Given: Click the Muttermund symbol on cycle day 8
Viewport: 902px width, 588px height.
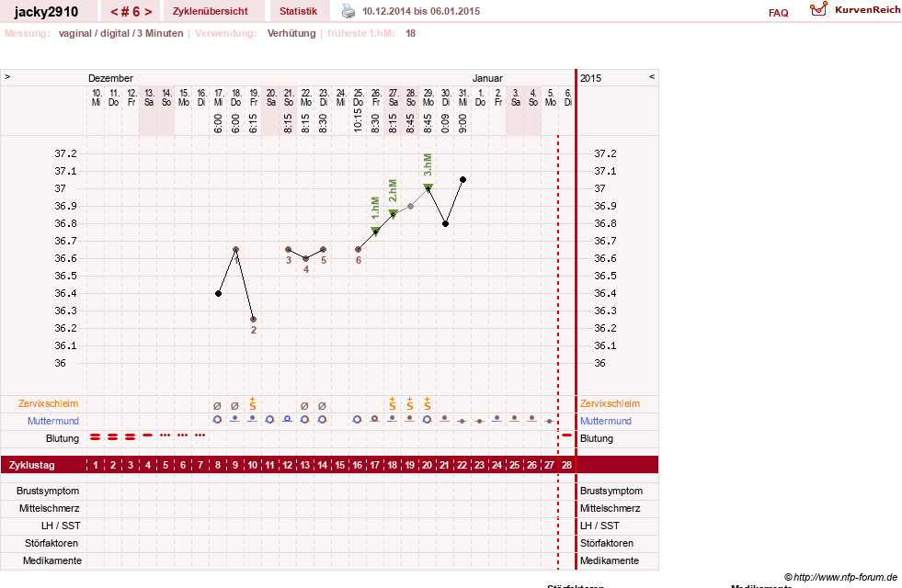Looking at the screenshot, I should tap(217, 420).
